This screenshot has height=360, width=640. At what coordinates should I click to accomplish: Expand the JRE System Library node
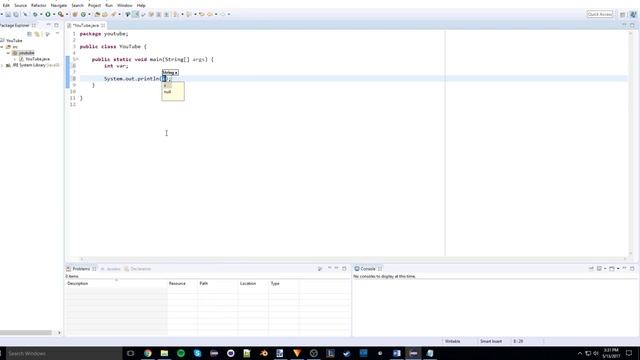point(2,65)
